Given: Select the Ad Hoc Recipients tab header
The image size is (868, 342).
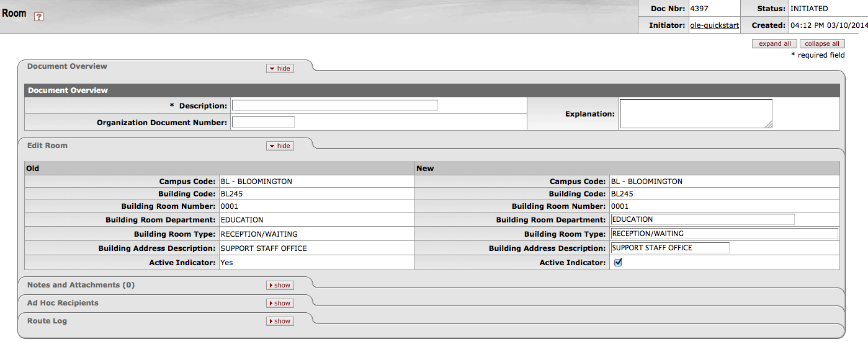Looking at the screenshot, I should [63, 303].
